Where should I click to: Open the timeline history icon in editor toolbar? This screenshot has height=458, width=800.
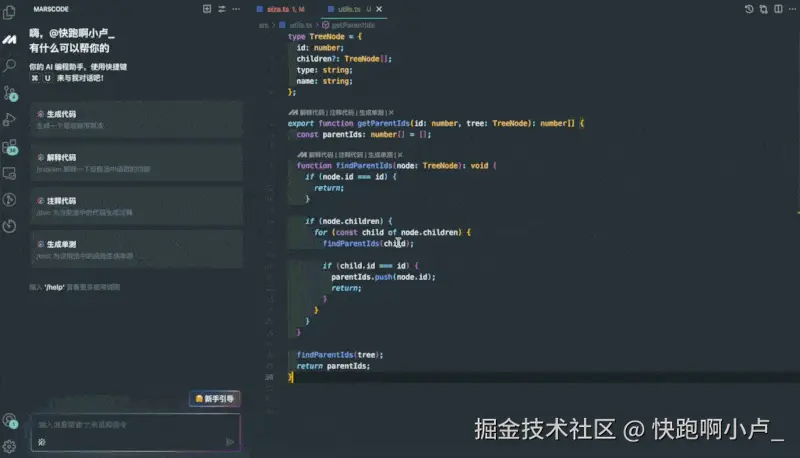[749, 9]
